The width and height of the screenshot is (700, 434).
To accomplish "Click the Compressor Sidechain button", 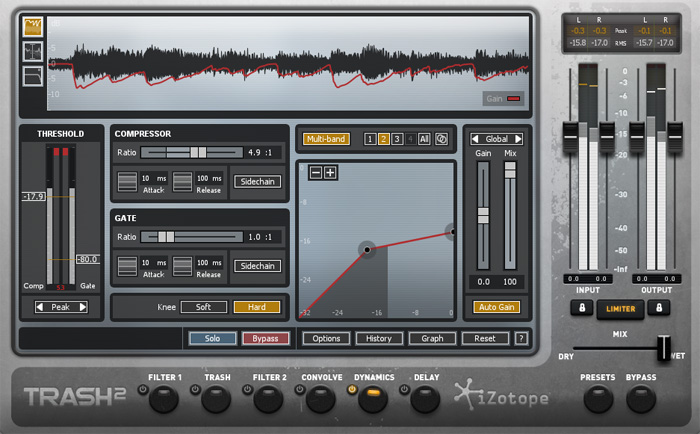I will (258, 181).
